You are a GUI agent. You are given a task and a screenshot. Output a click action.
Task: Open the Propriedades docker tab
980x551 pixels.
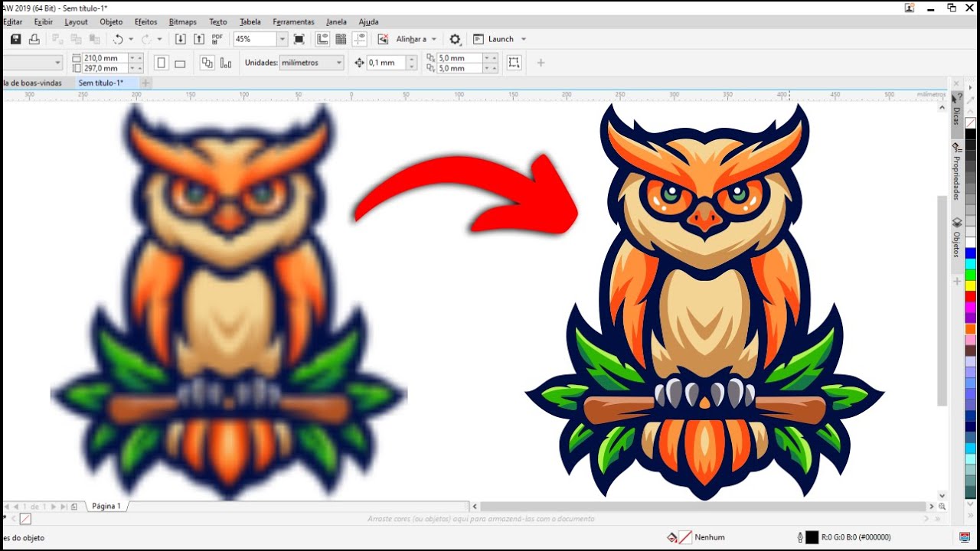coord(956,172)
